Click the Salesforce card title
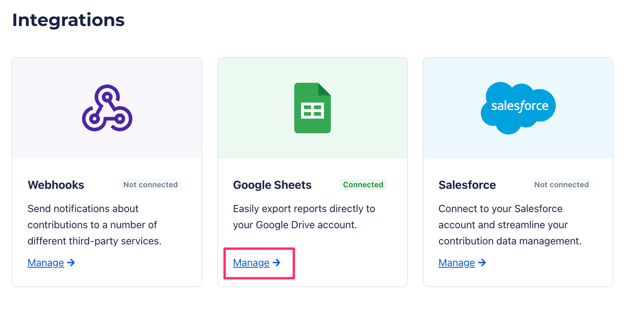Screen dimensions: 644x313 point(467,185)
